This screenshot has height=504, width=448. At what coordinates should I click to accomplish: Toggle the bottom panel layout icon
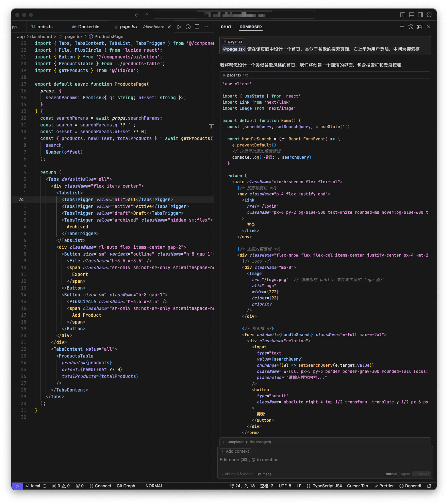(412, 15)
